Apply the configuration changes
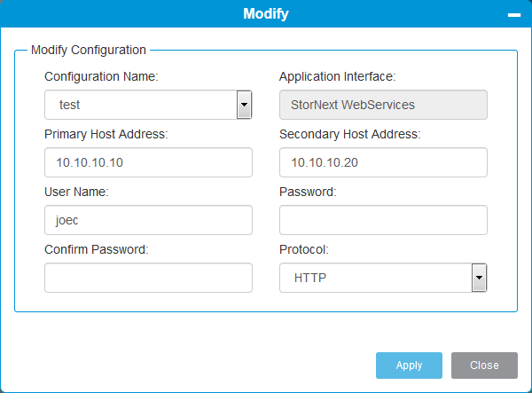Viewport: 532px width, 393px height. point(409,365)
